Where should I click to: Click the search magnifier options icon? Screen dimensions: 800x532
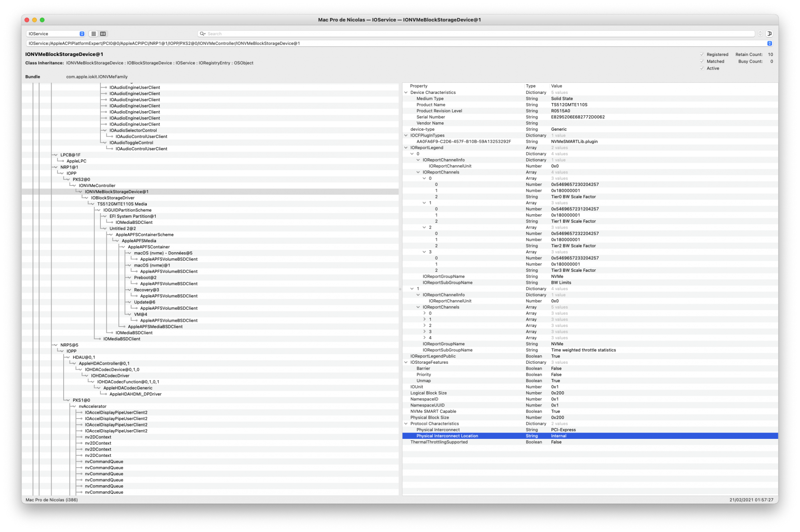[202, 34]
